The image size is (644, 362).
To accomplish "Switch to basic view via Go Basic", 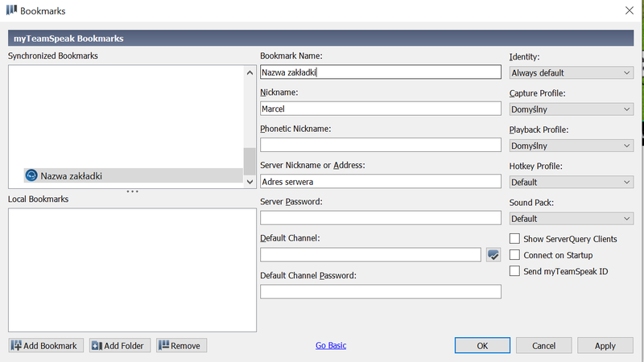I will (331, 346).
